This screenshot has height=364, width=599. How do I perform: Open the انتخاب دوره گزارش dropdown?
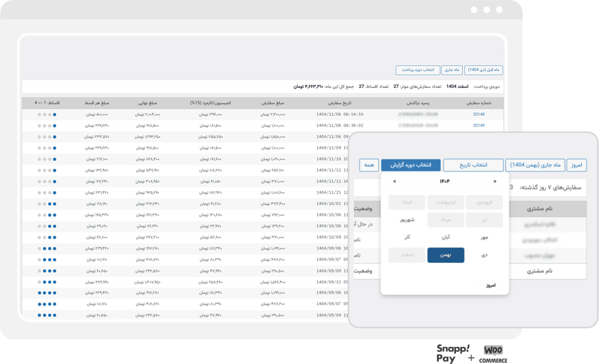411,165
